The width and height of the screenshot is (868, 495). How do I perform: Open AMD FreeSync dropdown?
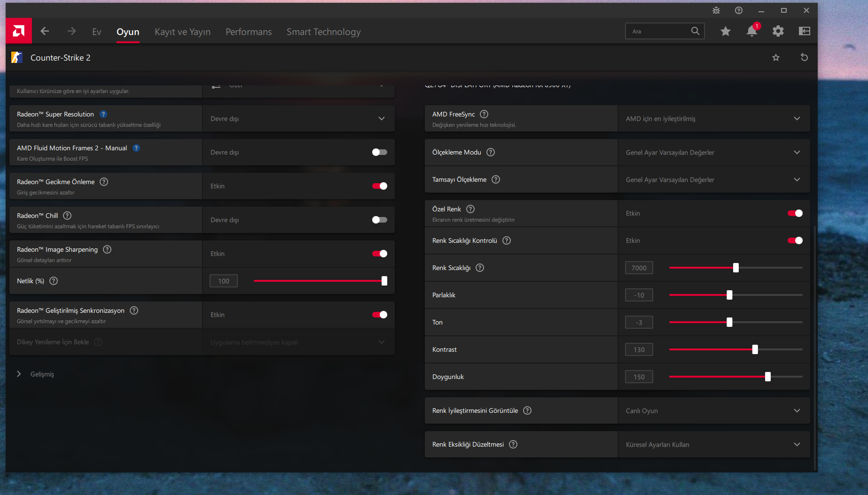tap(714, 118)
